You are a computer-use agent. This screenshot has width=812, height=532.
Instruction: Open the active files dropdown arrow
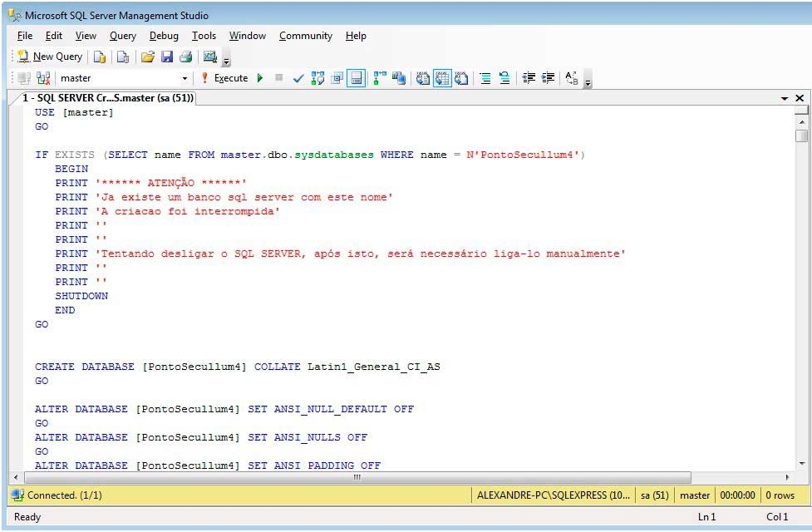[x=785, y=98]
